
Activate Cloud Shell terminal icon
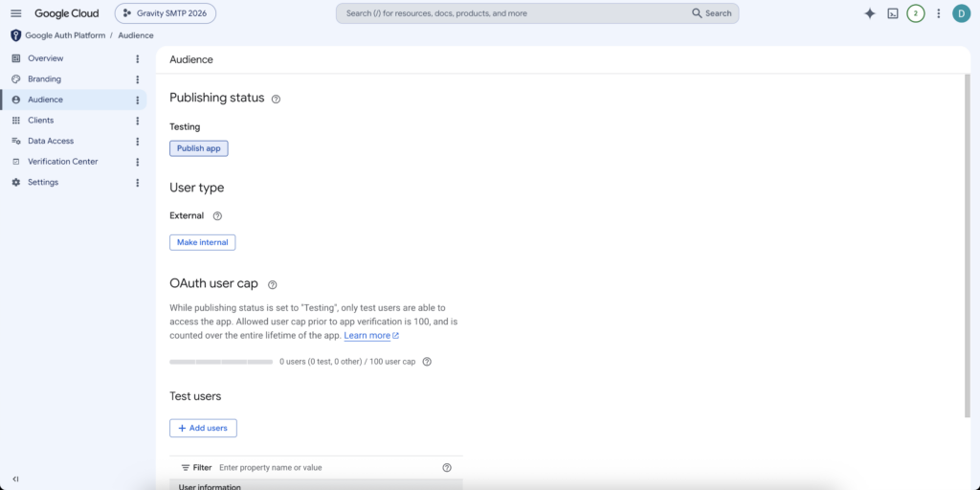click(x=893, y=13)
